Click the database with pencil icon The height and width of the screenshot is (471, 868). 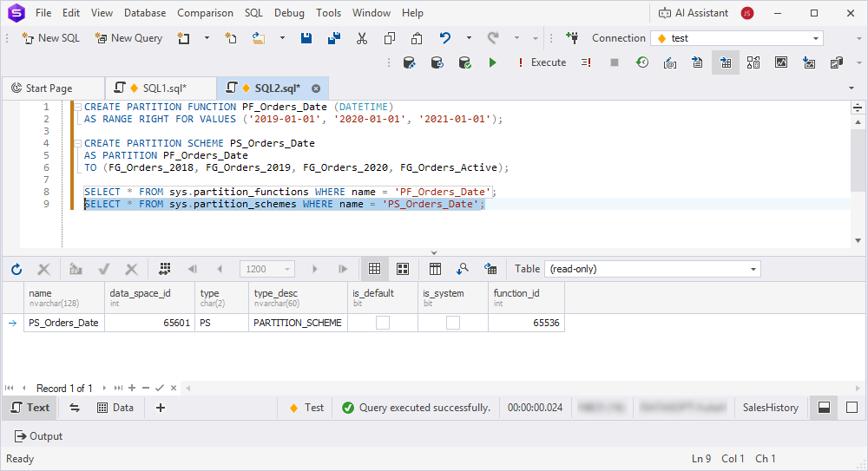(x=409, y=62)
